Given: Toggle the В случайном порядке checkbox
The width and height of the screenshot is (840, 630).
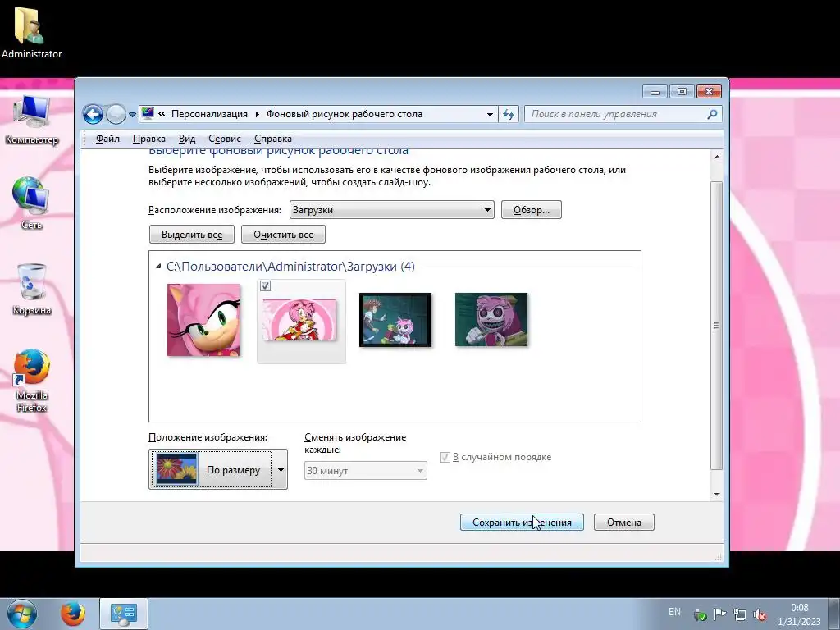Looking at the screenshot, I should pos(445,457).
